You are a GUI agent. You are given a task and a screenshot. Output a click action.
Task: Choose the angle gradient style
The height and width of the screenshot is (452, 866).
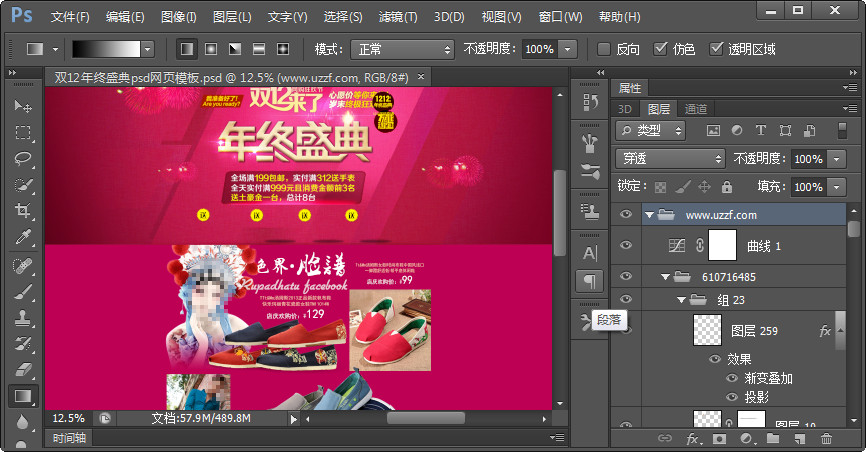click(x=235, y=49)
